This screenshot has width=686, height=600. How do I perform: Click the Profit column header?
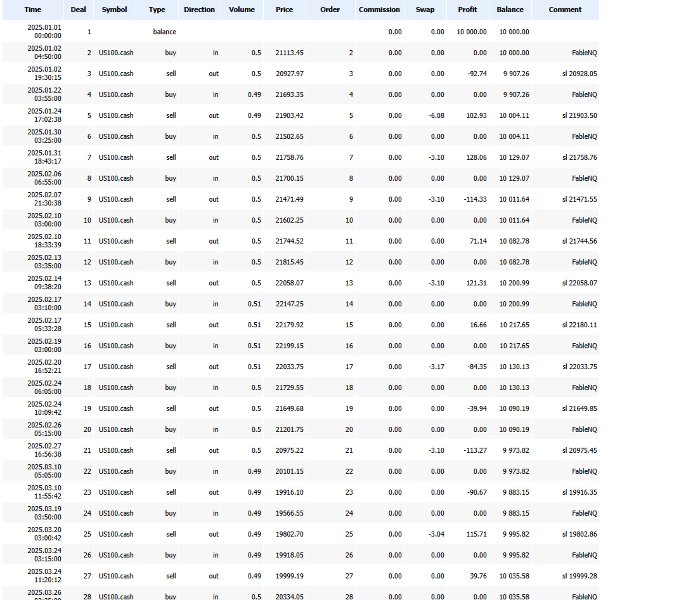click(467, 10)
